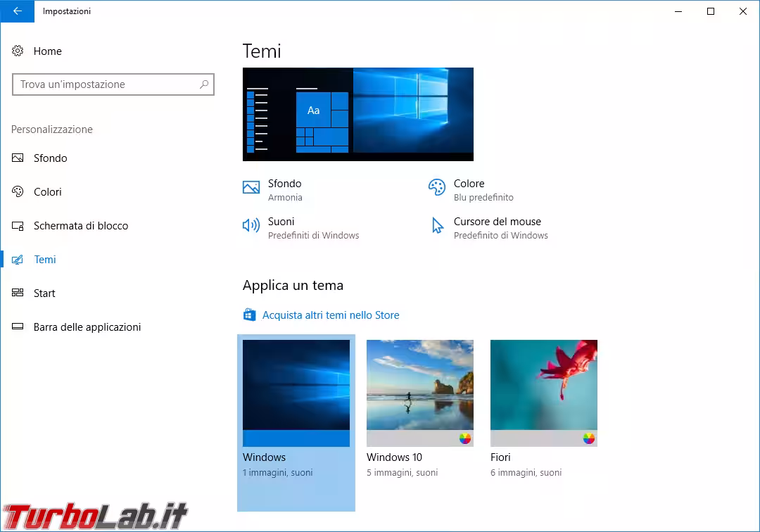The width and height of the screenshot is (760, 532).
Task: Open Sfondo Armonia theme setting
Action: [284, 189]
